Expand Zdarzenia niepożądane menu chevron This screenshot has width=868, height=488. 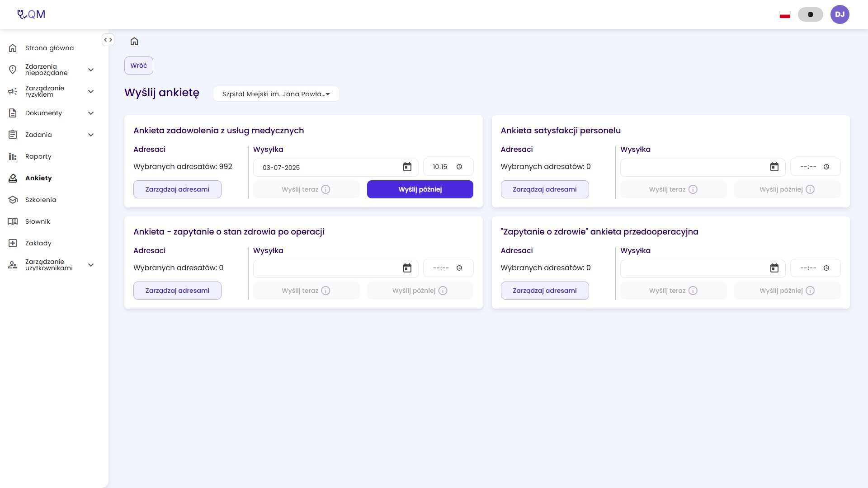coord(90,70)
